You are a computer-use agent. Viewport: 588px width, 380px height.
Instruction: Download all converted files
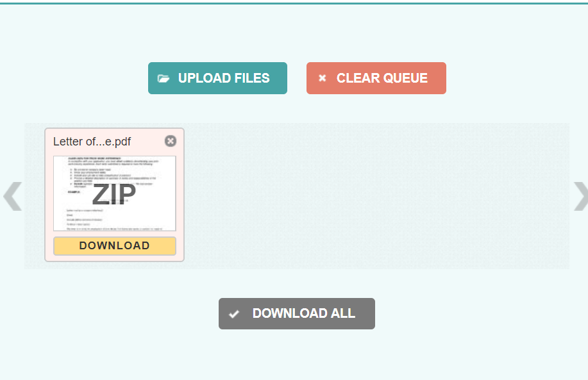coord(296,313)
